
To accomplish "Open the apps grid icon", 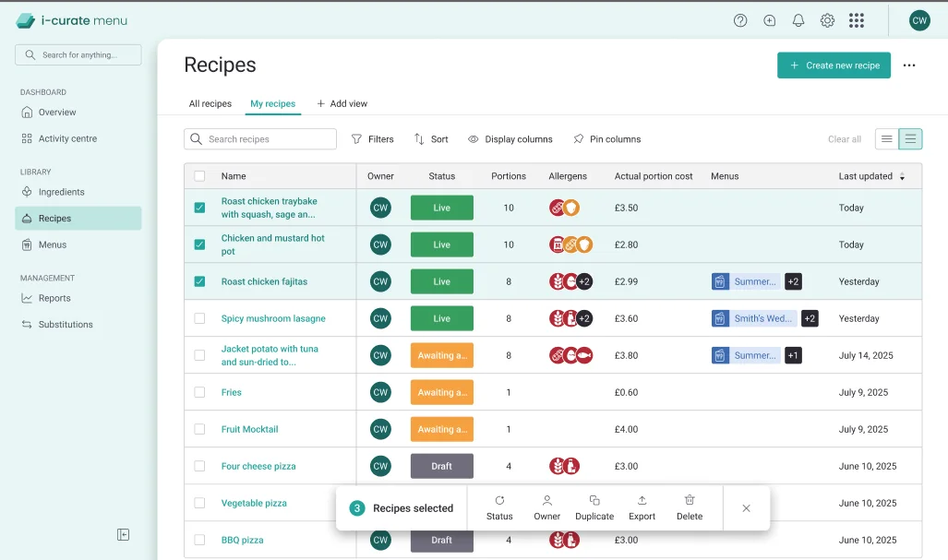I will pos(856,20).
